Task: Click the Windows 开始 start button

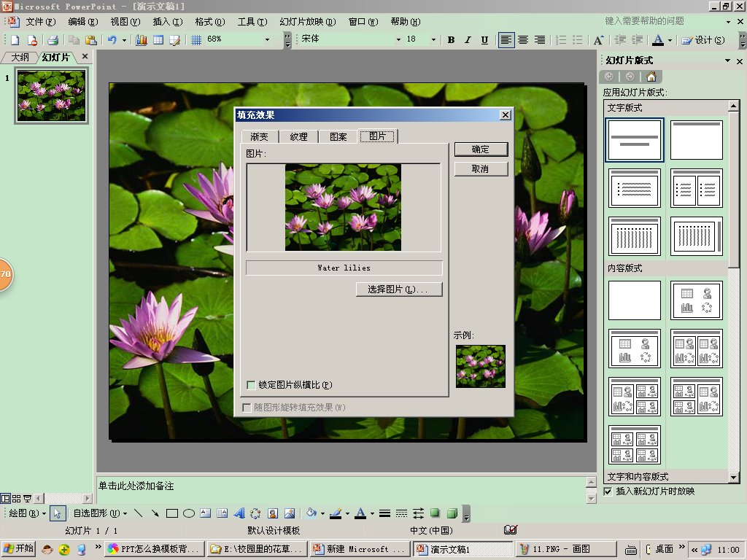Action: click(x=19, y=549)
